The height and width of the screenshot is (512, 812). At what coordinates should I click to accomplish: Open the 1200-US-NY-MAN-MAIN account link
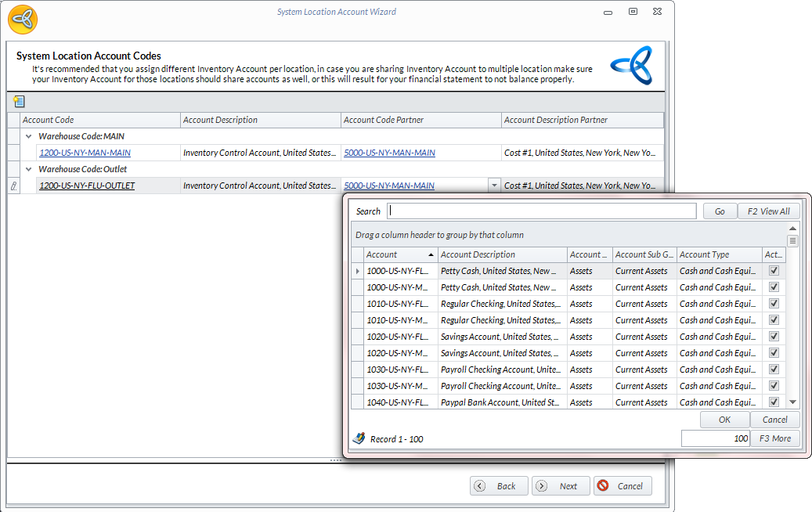[x=85, y=153]
